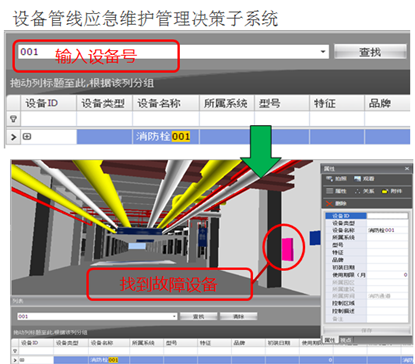The image size is (415, 364).
Task: Click the blue panel right of pink hydrant
Action: pos(315,238)
